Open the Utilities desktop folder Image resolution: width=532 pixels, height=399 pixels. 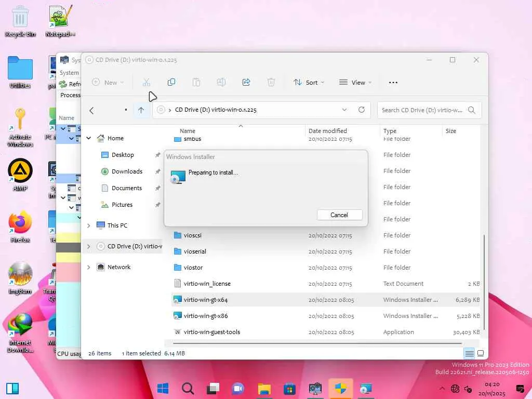(20, 73)
